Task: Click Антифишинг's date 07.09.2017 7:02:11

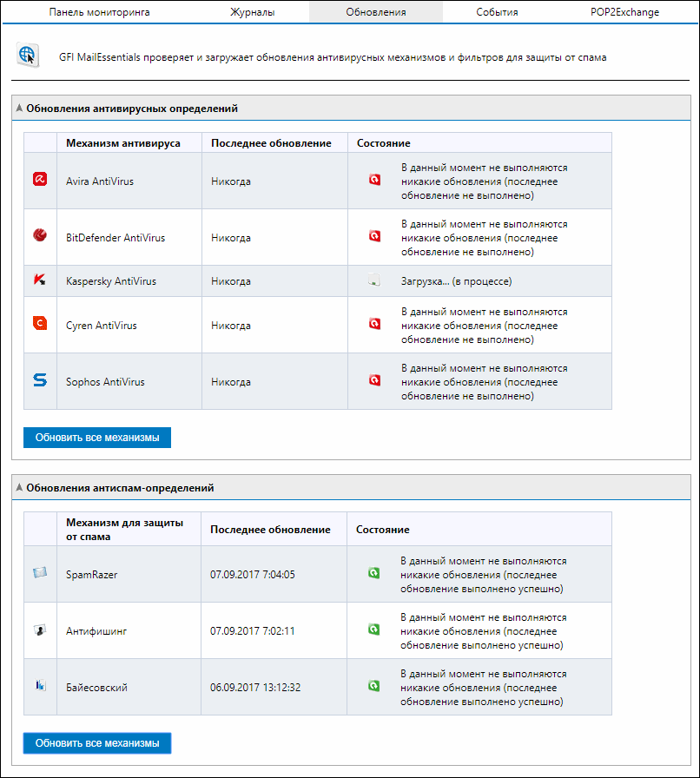Action: pyautogui.click(x=252, y=631)
